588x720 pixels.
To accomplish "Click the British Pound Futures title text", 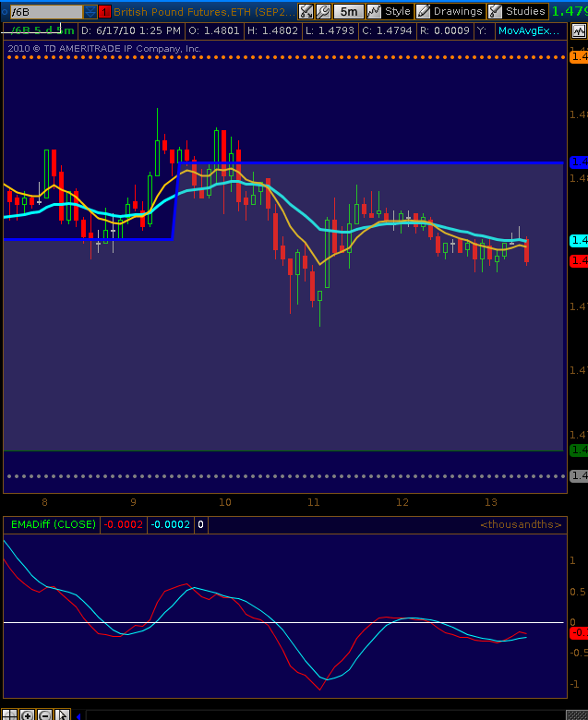I will [204, 11].
